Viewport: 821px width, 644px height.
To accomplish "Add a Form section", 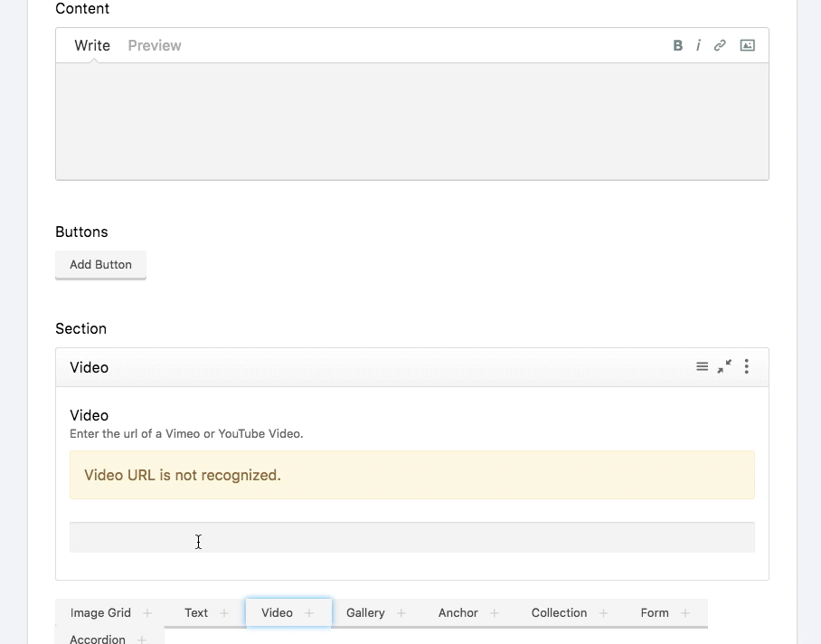I will (665, 612).
